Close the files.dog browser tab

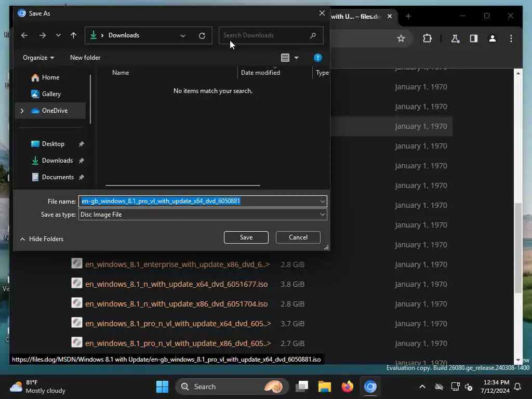[x=390, y=16]
